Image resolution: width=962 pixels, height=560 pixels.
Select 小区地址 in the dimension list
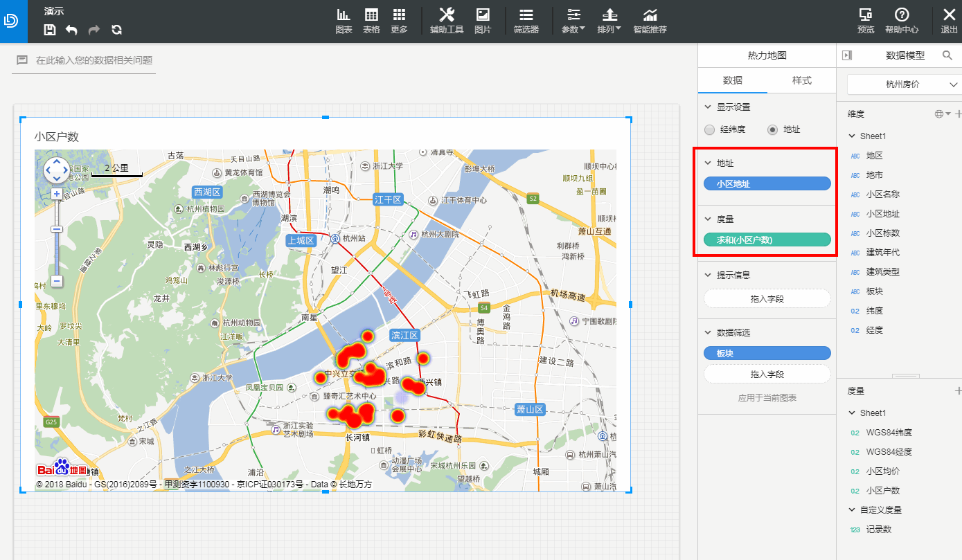882,214
